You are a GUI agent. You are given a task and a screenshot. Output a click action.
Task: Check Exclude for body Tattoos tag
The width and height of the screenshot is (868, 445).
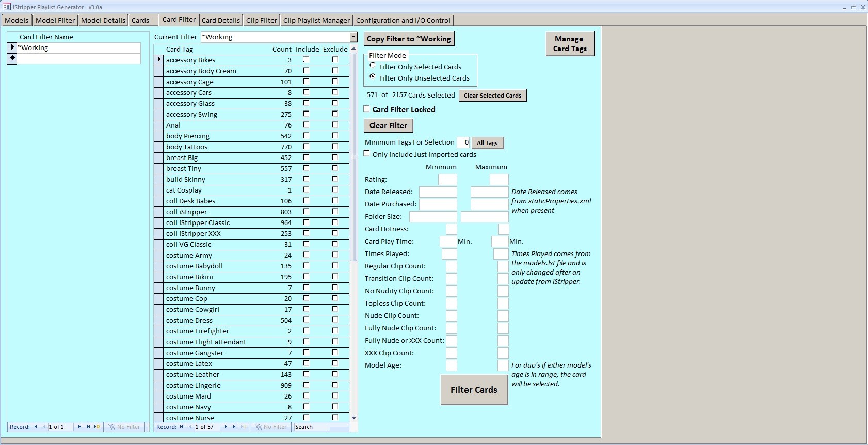click(x=335, y=147)
